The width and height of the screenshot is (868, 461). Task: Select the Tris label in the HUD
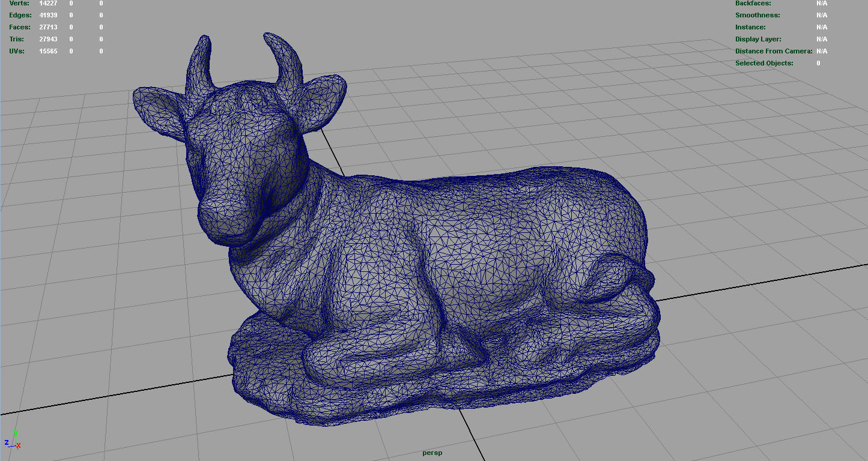[17, 39]
